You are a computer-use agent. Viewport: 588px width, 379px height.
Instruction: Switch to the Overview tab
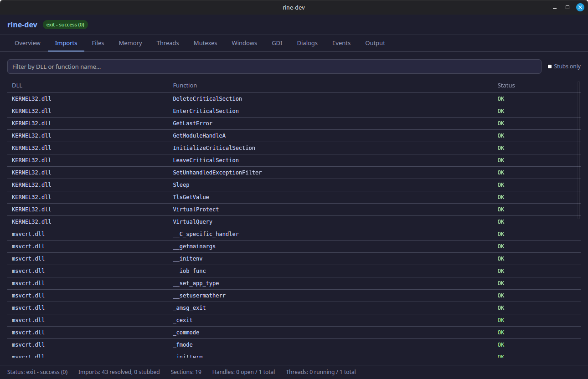point(27,43)
